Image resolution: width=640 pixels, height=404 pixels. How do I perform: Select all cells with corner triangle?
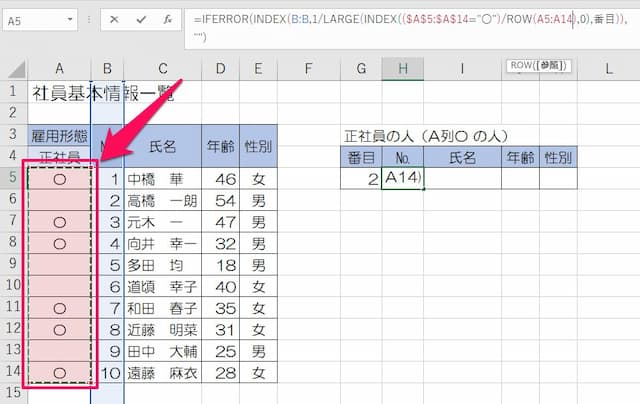click(x=17, y=69)
